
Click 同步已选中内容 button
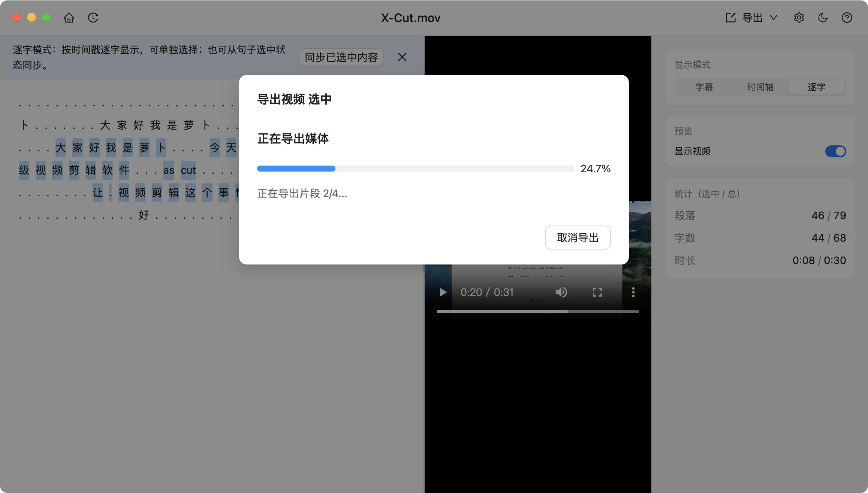[x=341, y=57]
